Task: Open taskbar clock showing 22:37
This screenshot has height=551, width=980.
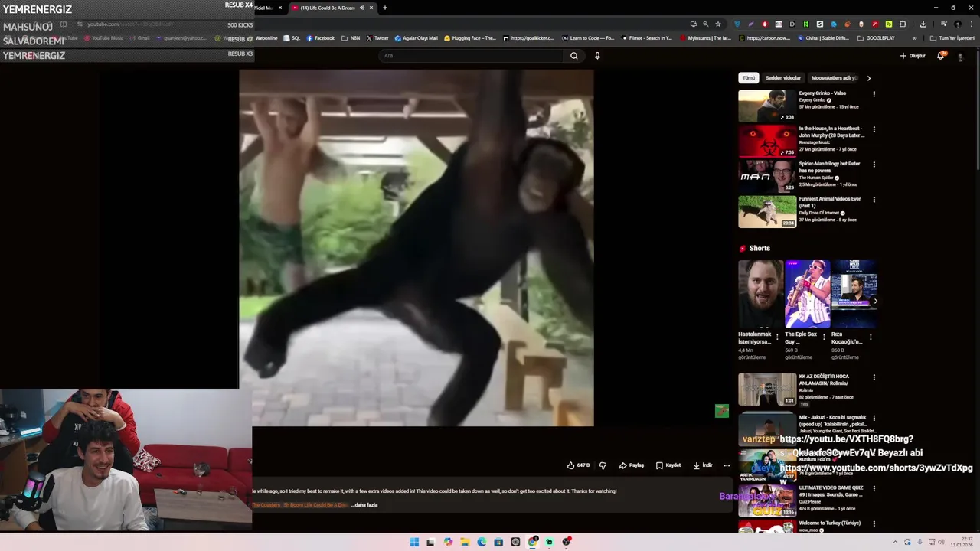Action: click(961, 542)
